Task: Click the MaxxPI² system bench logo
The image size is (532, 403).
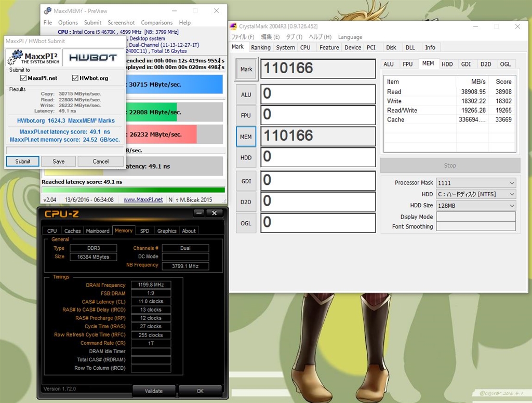Action: pyautogui.click(x=33, y=57)
